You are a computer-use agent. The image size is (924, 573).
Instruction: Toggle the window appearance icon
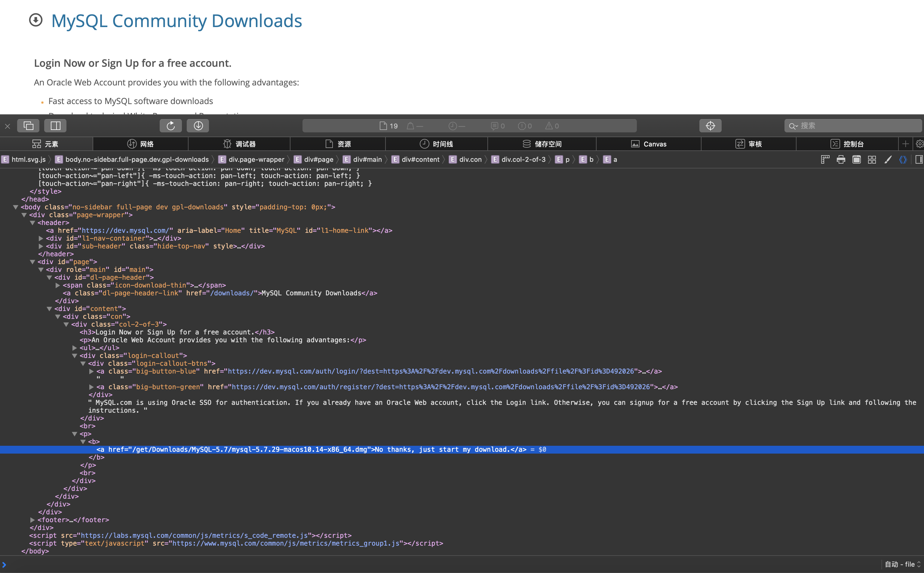pos(857,159)
